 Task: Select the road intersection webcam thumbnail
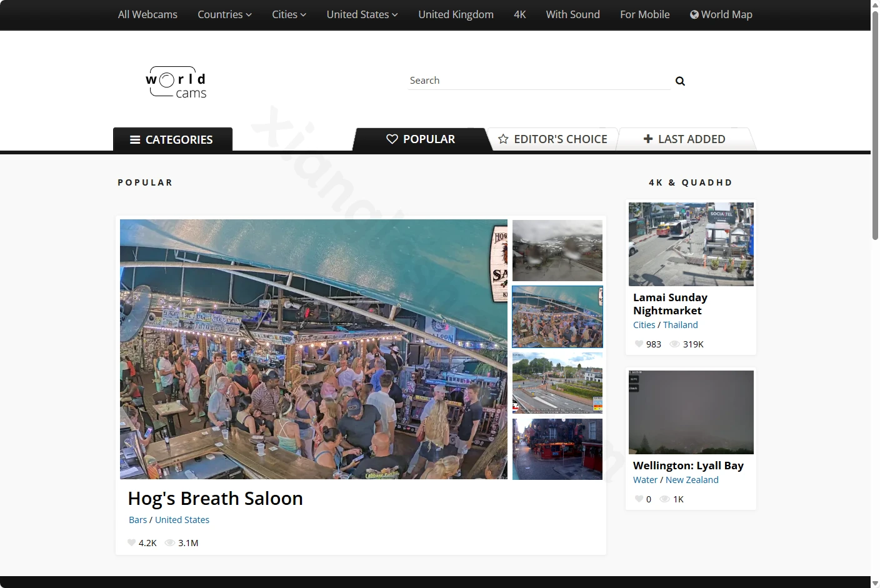(557, 382)
